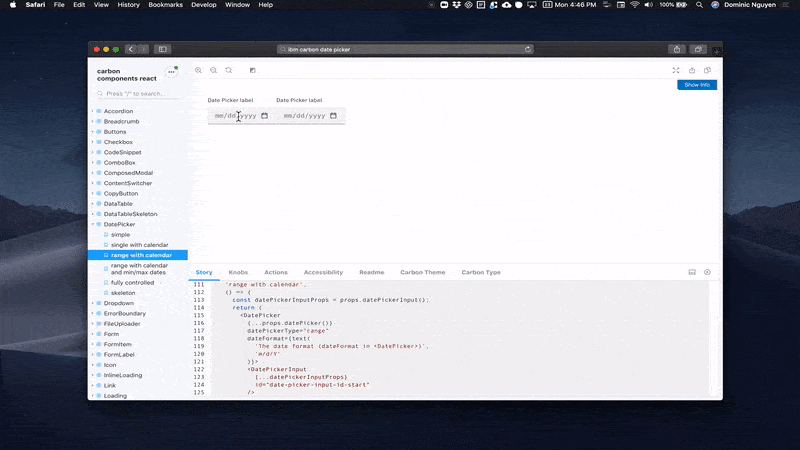Expand the DataTable tree node
This screenshot has width=800, height=450.
[x=93, y=204]
